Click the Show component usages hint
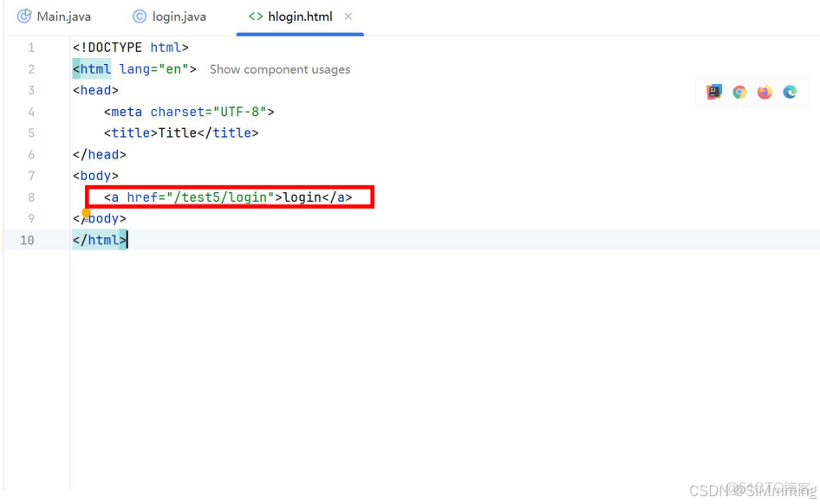 point(279,69)
